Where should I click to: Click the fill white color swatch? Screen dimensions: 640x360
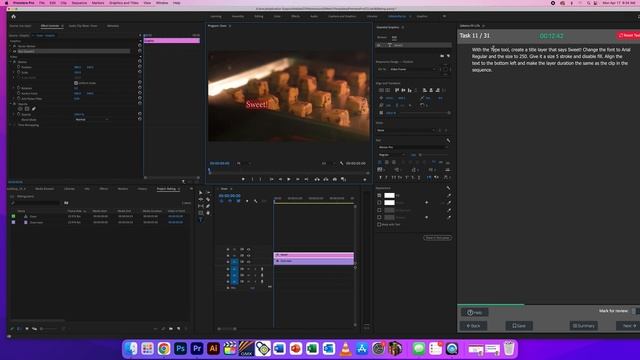(389, 196)
